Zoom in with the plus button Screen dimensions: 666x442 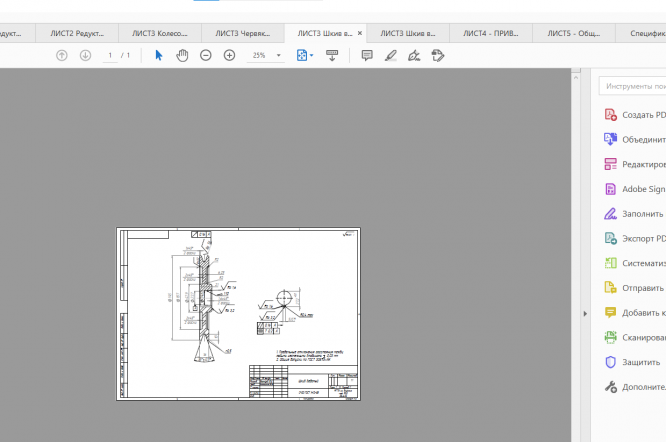(229, 55)
